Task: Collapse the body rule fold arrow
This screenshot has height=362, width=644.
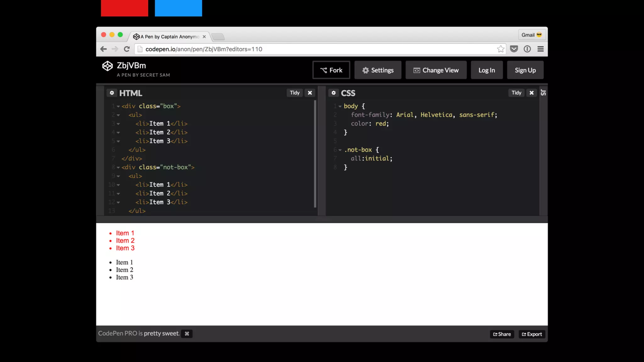Action: click(340, 107)
